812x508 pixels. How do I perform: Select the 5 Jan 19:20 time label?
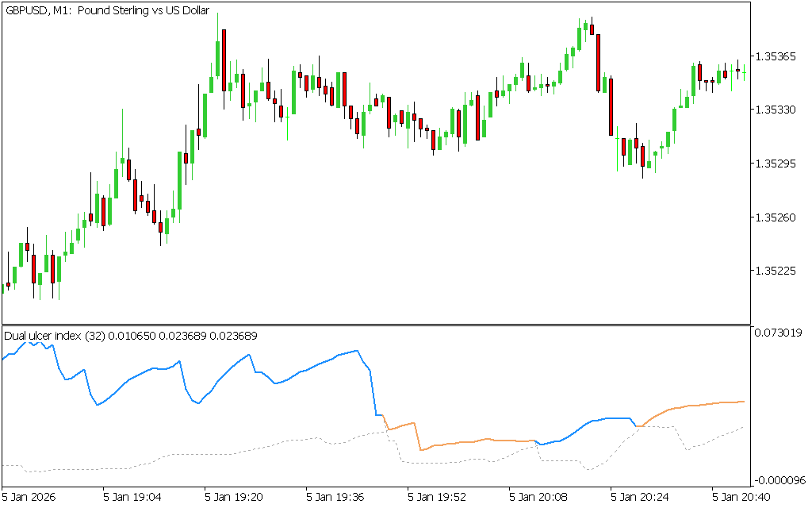coord(234,497)
